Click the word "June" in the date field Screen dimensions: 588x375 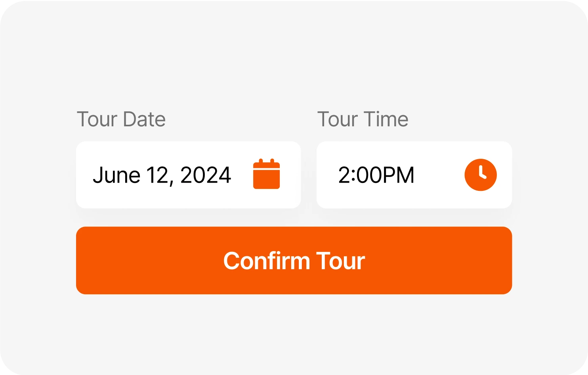click(x=116, y=175)
